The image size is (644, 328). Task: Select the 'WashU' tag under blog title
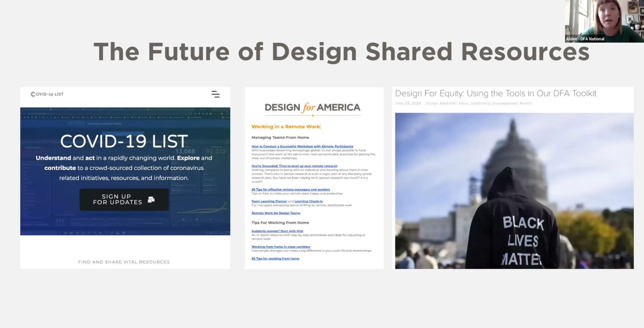(x=525, y=103)
